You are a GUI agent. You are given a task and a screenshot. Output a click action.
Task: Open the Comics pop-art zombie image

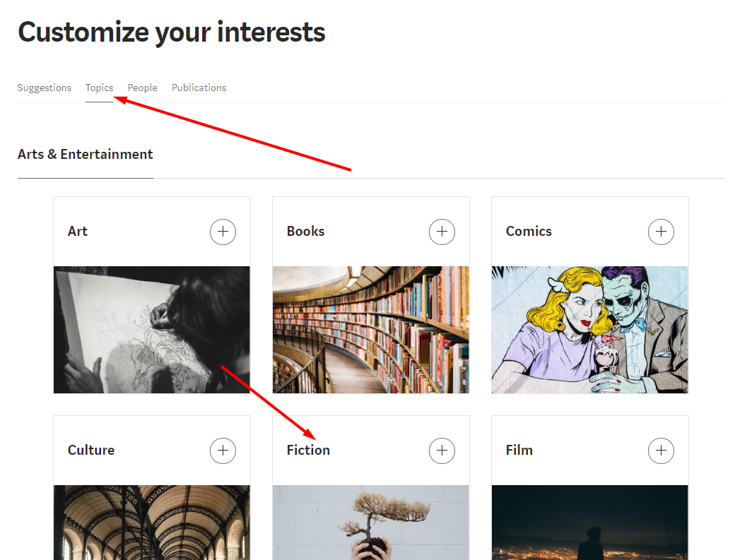[x=590, y=330]
